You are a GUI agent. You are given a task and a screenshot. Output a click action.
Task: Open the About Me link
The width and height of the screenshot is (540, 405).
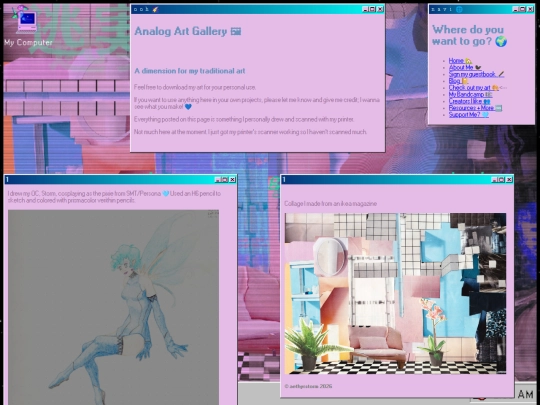pyautogui.click(x=465, y=68)
